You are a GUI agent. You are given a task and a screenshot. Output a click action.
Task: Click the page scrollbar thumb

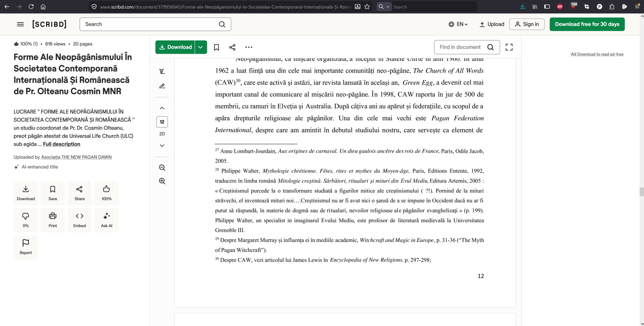[641, 192]
